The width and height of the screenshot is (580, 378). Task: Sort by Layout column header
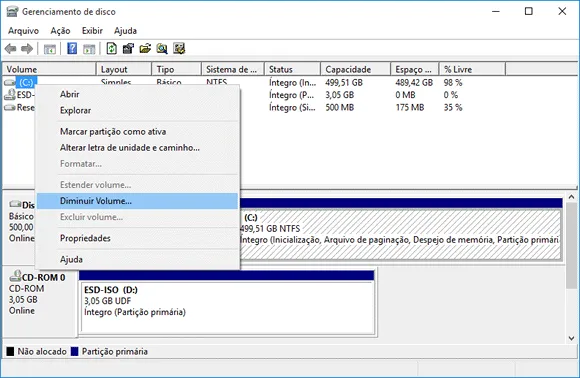(x=124, y=69)
